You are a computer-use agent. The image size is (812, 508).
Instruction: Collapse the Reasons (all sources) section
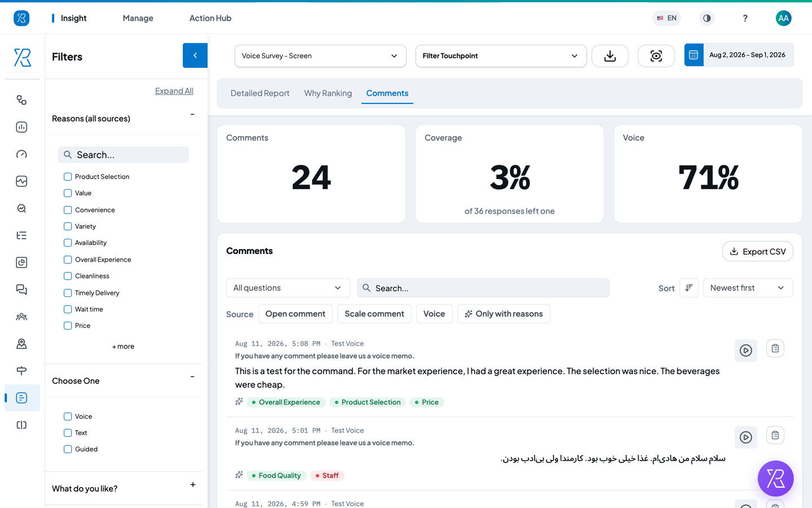click(192, 115)
